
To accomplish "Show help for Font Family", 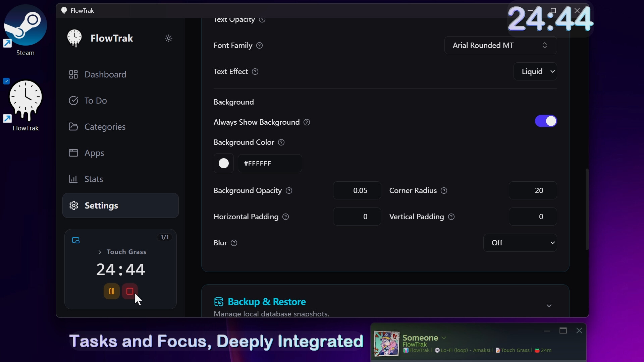I will click(x=260, y=46).
